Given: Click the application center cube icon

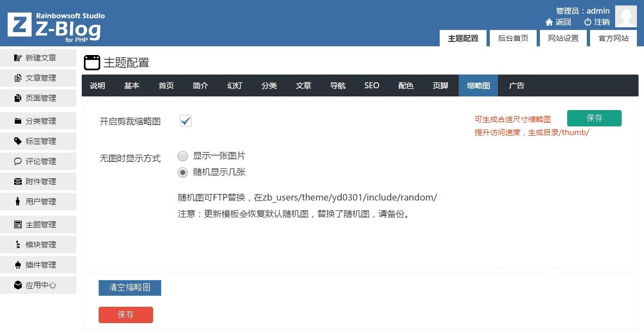Looking at the screenshot, I should click(18, 285).
